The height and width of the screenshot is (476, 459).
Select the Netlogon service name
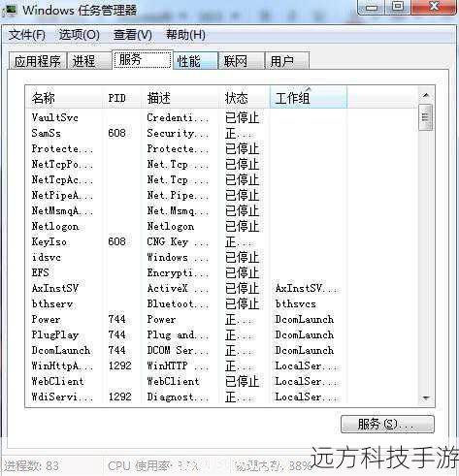55,226
